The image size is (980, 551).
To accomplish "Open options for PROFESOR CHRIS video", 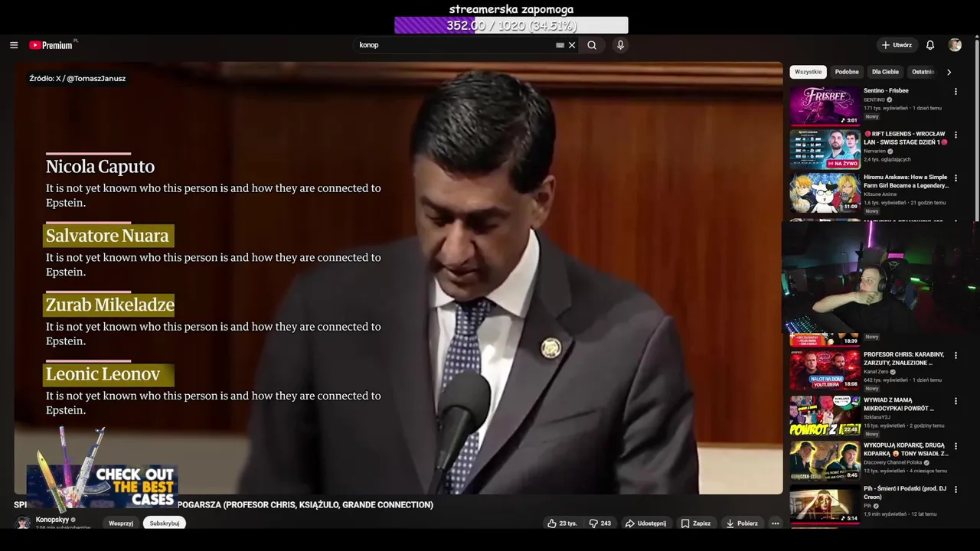I will click(955, 356).
